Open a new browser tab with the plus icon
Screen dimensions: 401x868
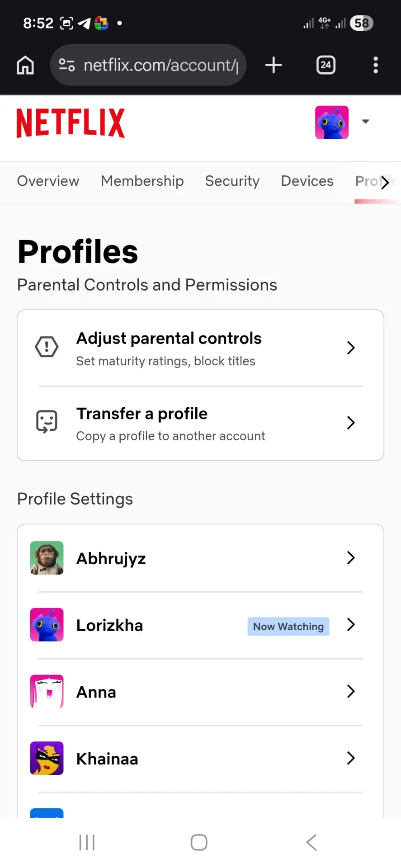tap(274, 65)
